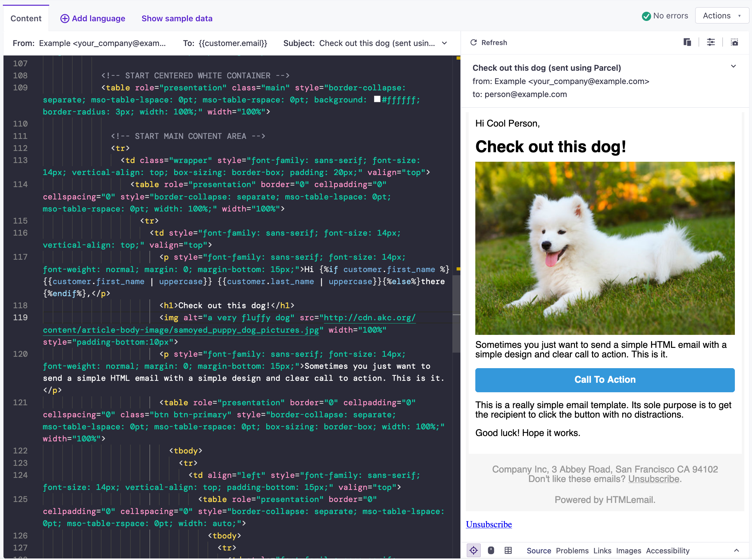Expand the subject line dropdown arrow
Image resolution: width=752 pixels, height=560 pixels.
point(445,42)
